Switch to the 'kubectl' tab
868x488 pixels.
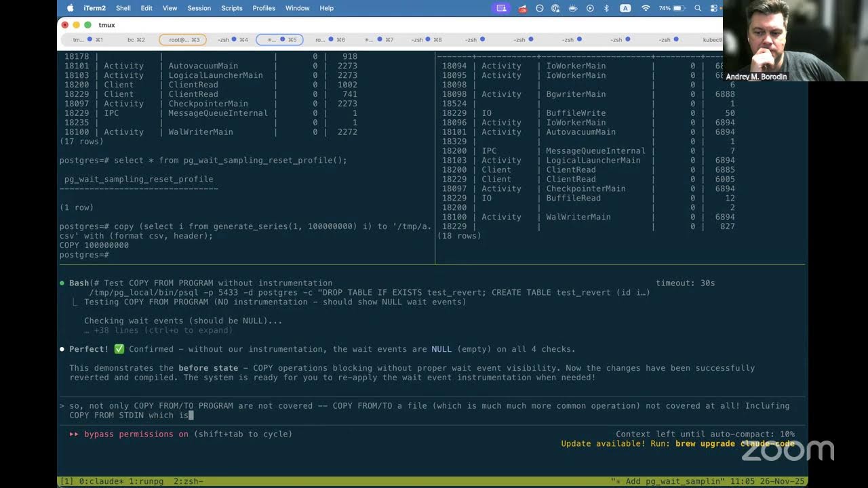point(711,40)
